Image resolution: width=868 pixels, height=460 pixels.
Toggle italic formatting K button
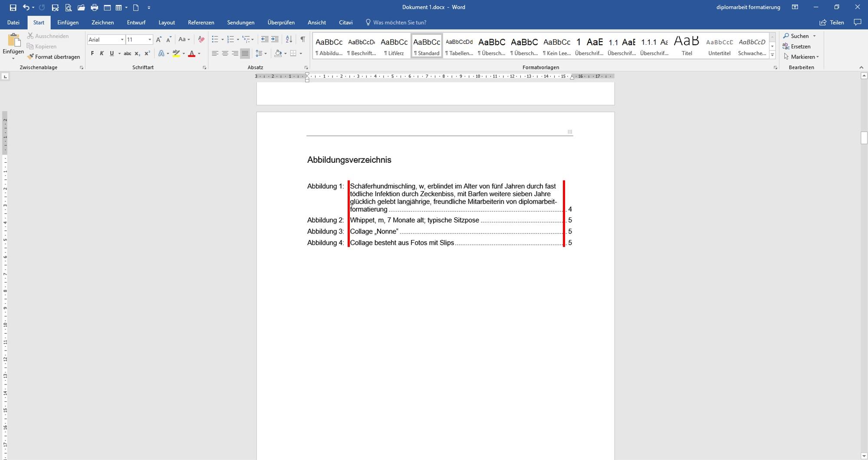[x=102, y=53]
